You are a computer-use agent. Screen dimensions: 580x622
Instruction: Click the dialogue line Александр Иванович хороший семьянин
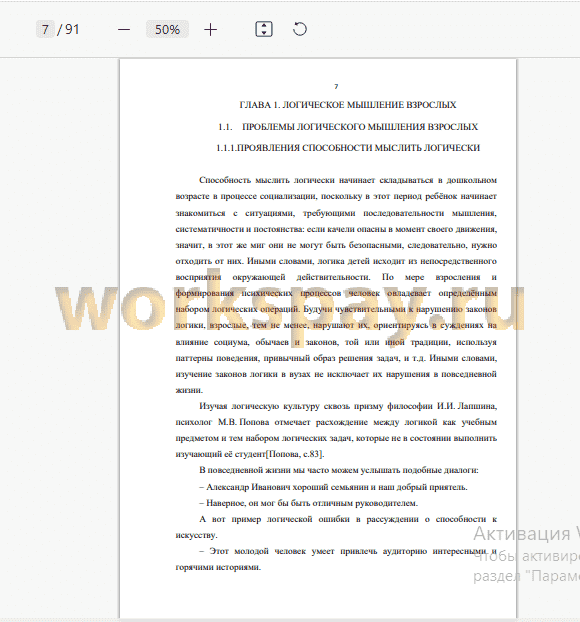(x=333, y=487)
